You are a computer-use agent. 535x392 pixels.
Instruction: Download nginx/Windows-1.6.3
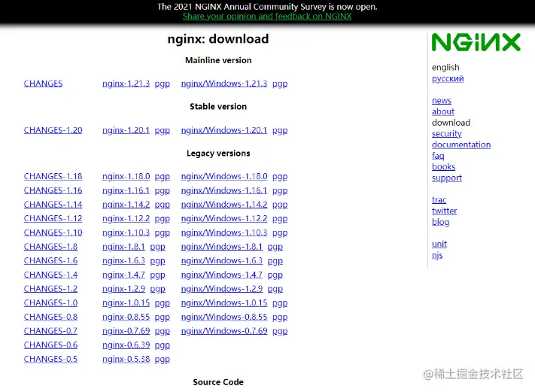pyautogui.click(x=222, y=260)
